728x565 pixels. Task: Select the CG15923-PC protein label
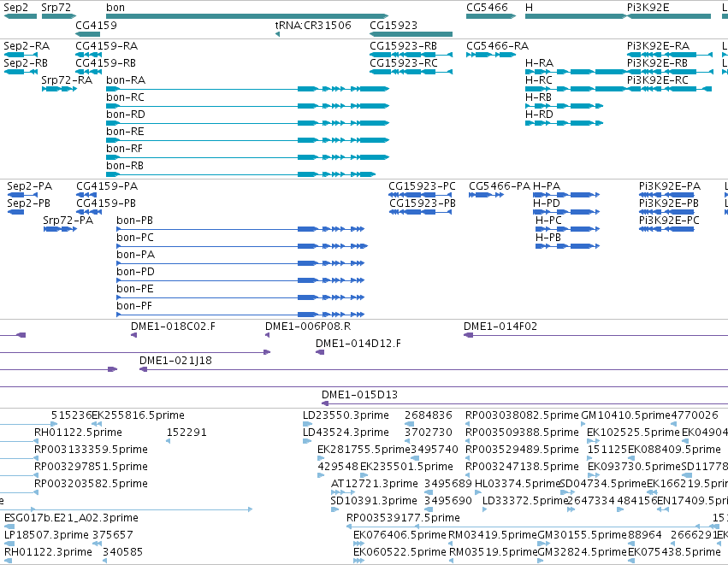point(422,186)
